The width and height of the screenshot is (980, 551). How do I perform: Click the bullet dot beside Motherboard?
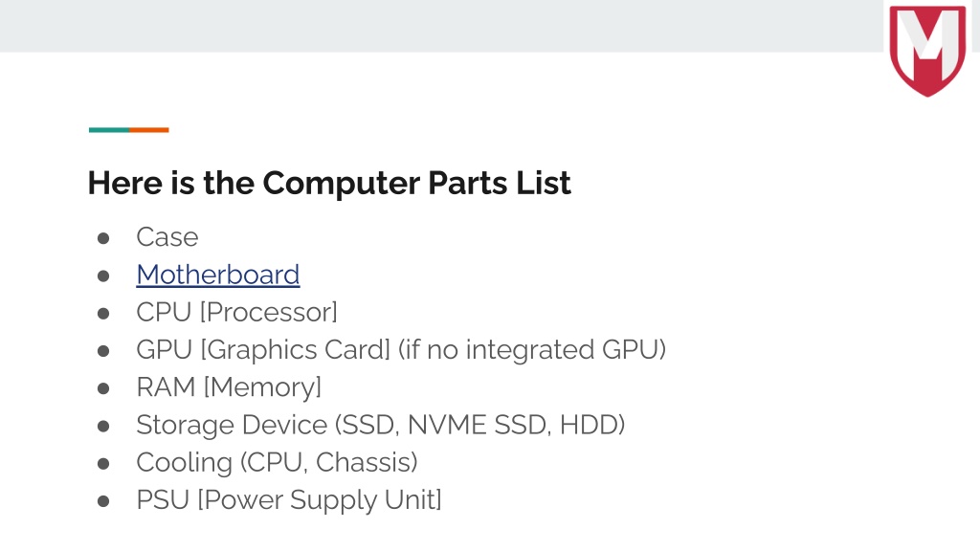(x=103, y=275)
